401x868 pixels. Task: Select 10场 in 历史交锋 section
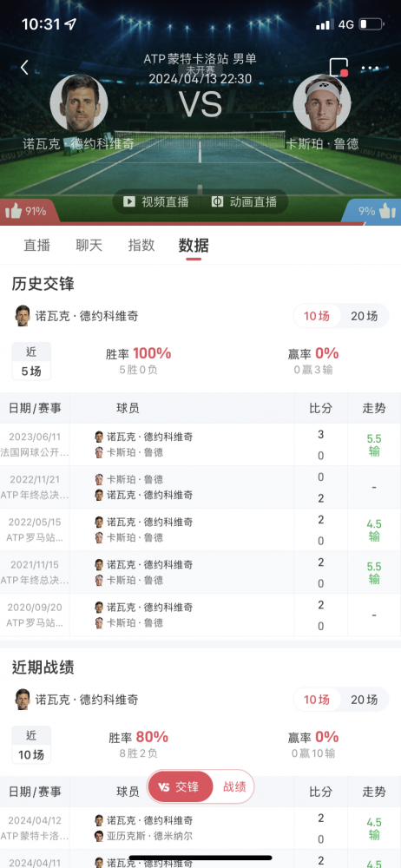coord(317,316)
